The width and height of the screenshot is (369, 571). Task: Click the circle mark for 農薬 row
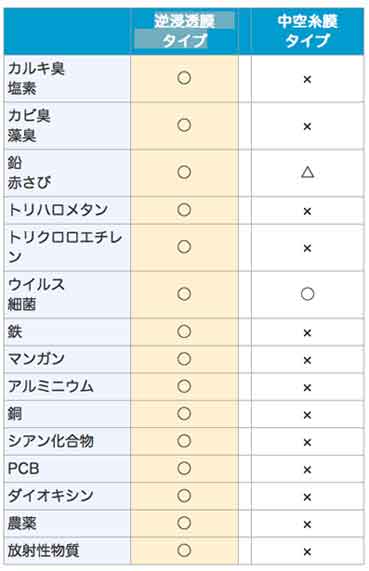tap(184, 523)
